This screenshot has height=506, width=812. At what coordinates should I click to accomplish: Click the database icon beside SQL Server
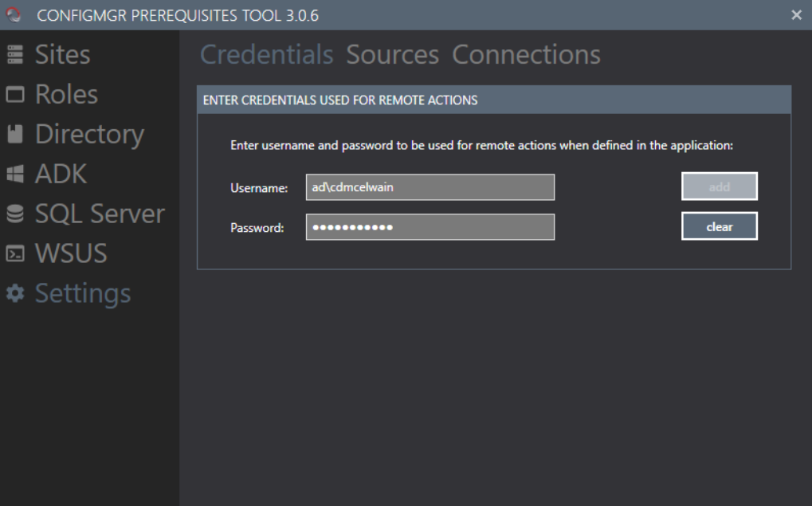pos(15,214)
